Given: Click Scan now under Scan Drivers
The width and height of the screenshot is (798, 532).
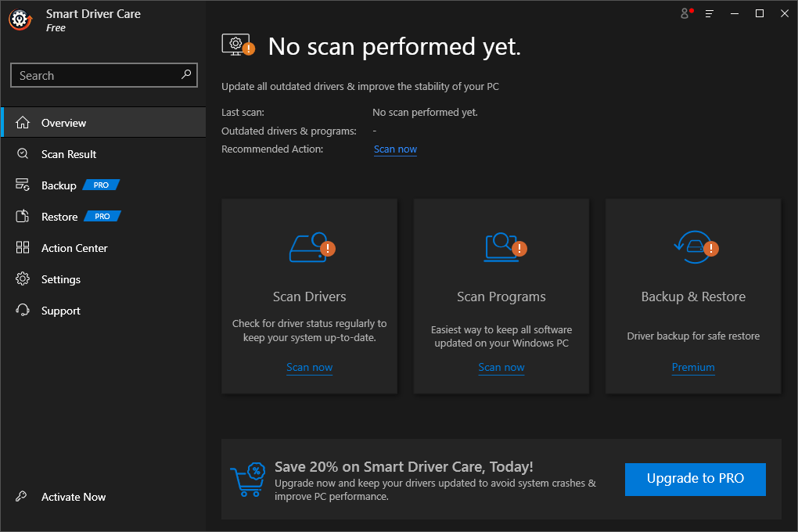Looking at the screenshot, I should coord(310,367).
